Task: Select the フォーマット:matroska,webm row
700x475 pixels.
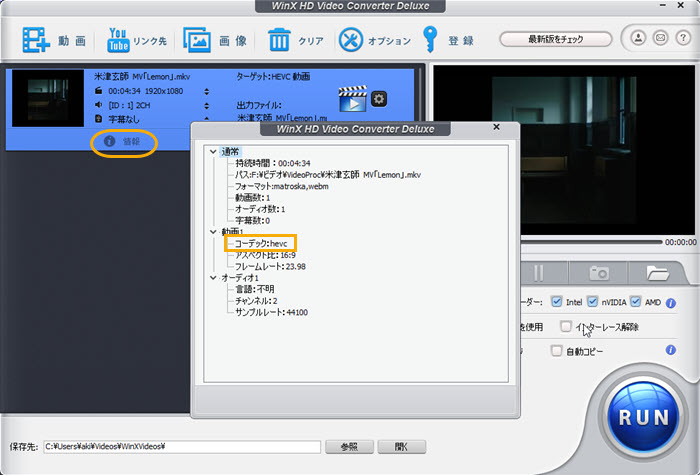Action: tap(282, 186)
